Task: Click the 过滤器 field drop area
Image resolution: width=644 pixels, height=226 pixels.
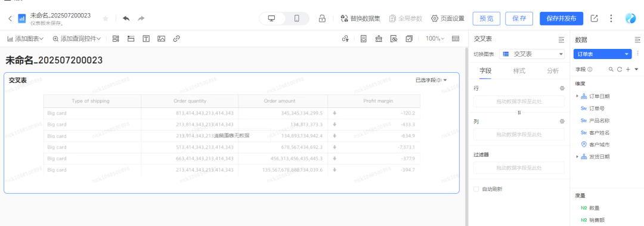Action: click(519, 168)
